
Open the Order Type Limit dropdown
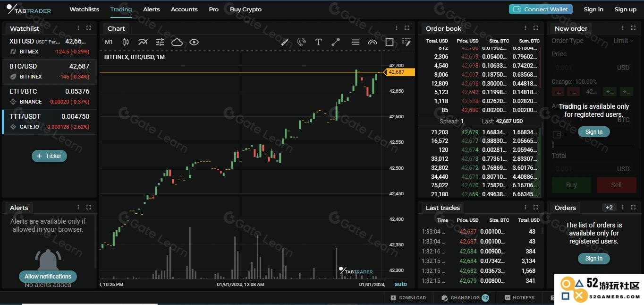623,41
